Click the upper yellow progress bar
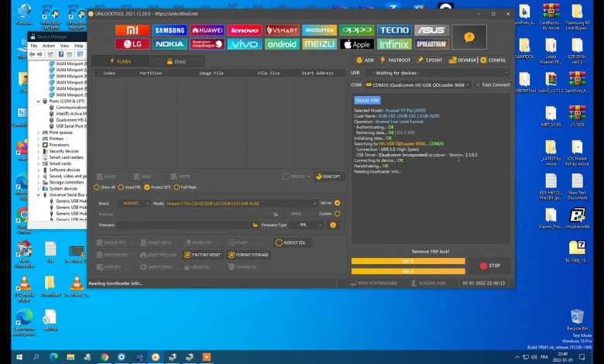Viewport: 604px width, 364px height. tap(407, 261)
